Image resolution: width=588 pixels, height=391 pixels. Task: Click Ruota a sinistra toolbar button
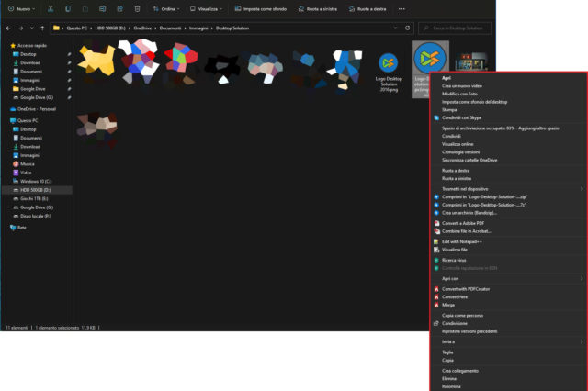click(318, 8)
